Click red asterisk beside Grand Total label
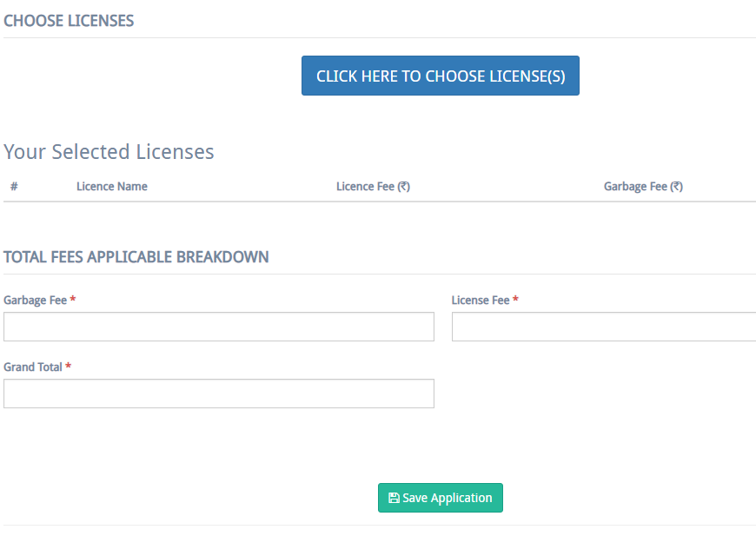This screenshot has height=536, width=756. (69, 367)
